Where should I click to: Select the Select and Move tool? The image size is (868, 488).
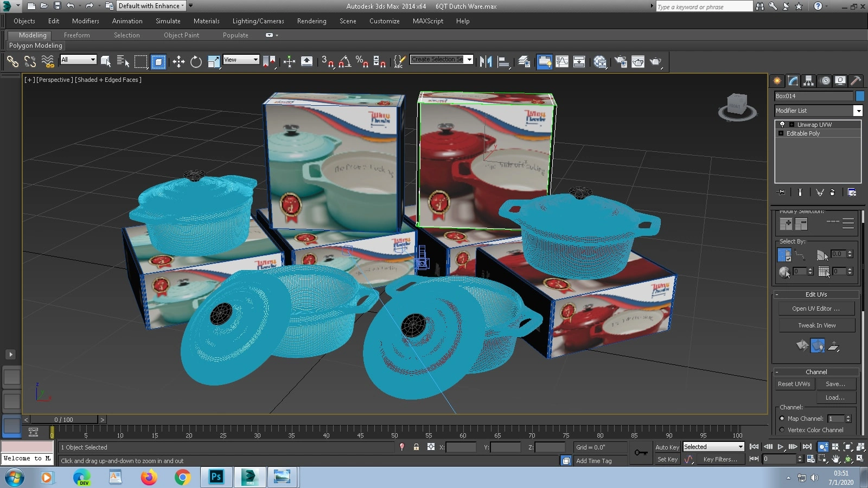[x=178, y=62]
